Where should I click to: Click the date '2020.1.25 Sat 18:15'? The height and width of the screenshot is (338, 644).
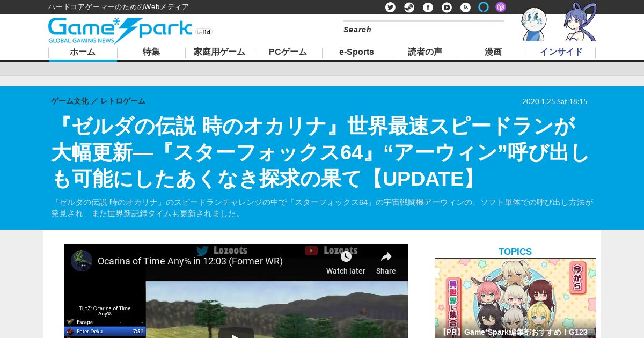click(555, 101)
